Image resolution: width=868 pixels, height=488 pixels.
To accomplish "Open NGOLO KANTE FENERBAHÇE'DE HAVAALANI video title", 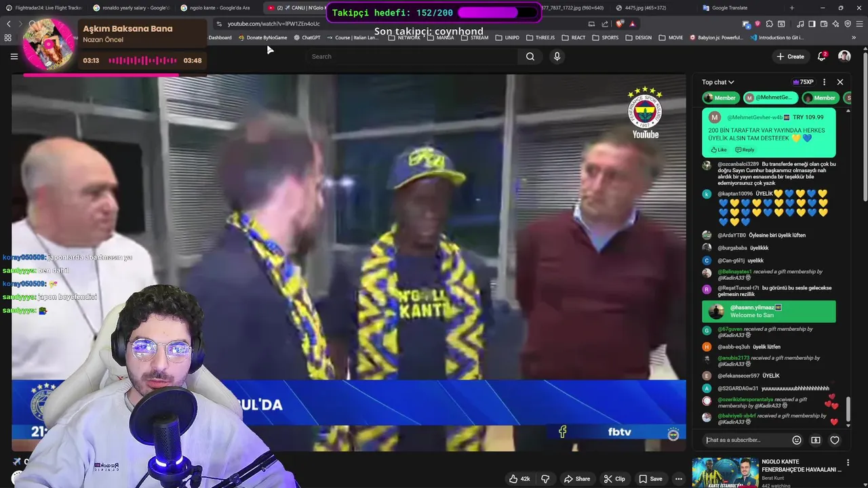I will click(x=800, y=465).
